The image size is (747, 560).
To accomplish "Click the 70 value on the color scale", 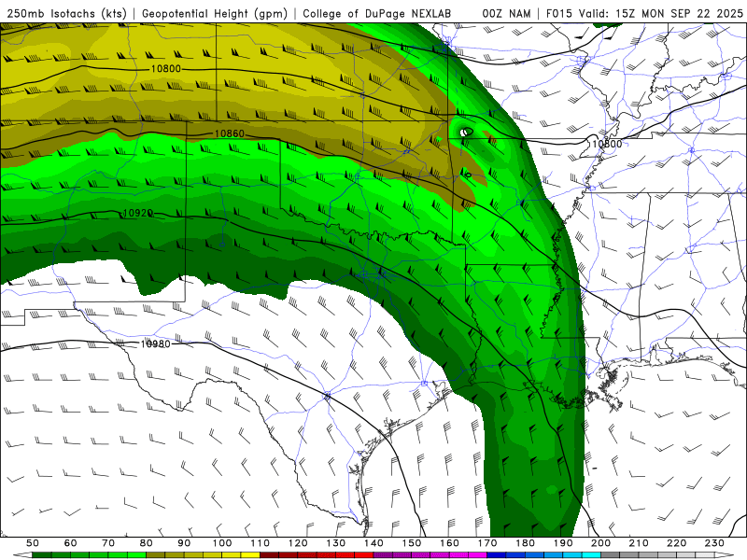I will tap(108, 543).
